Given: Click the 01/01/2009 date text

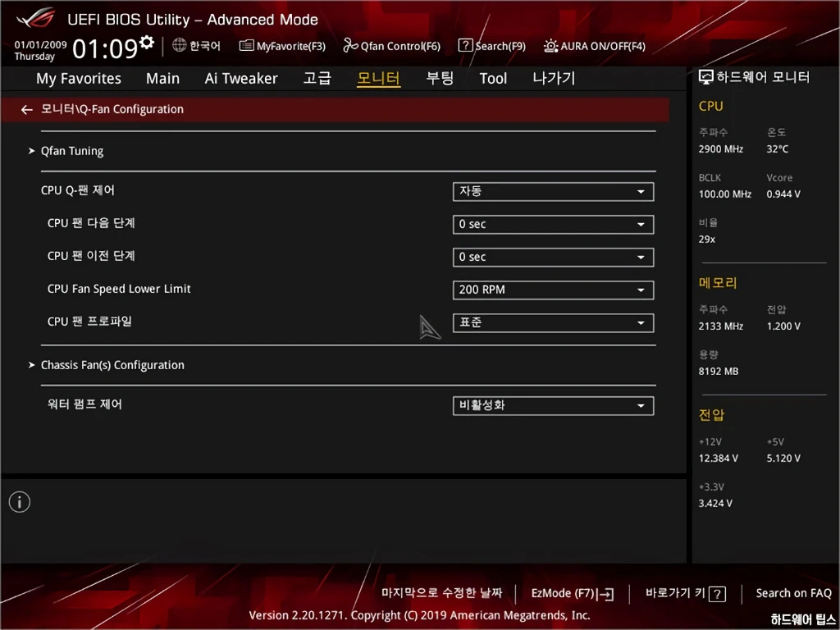Looking at the screenshot, I should [x=40, y=45].
